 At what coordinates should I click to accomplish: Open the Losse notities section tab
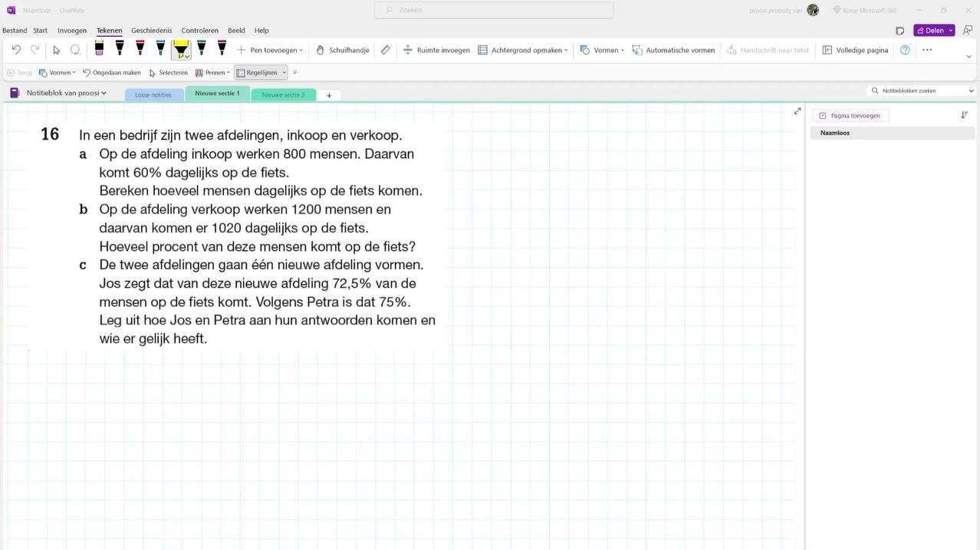coord(153,94)
